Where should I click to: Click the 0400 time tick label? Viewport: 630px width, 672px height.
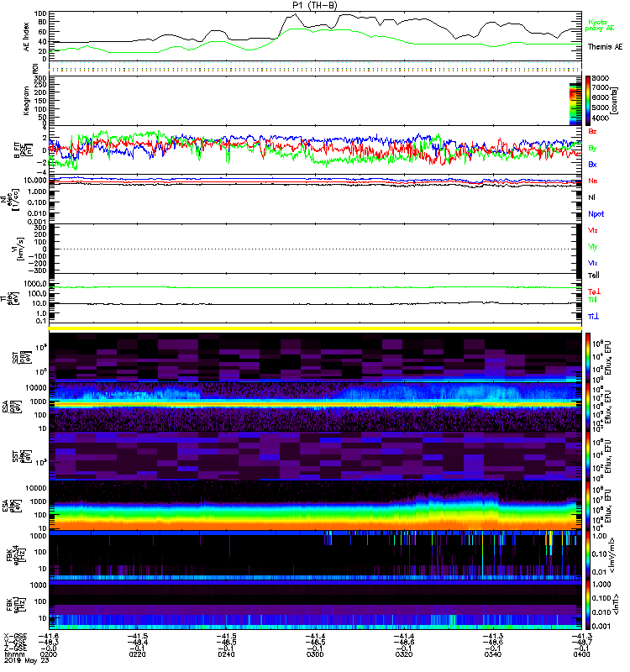pos(581,654)
